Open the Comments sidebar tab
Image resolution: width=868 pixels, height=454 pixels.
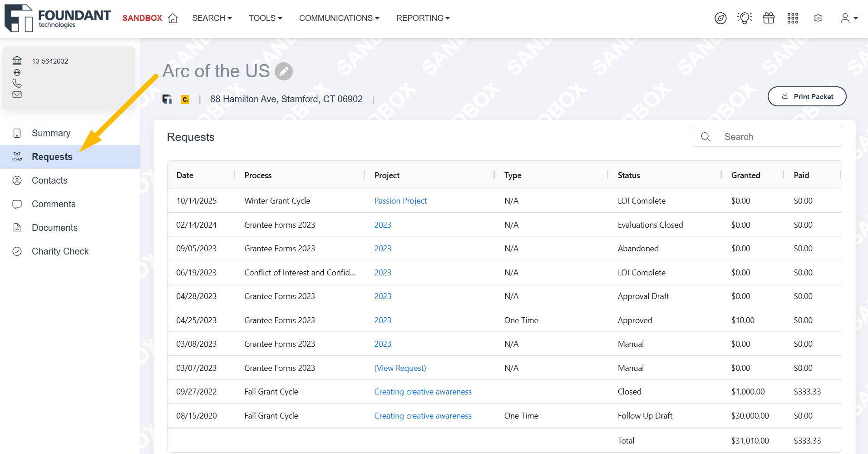[x=70, y=204]
